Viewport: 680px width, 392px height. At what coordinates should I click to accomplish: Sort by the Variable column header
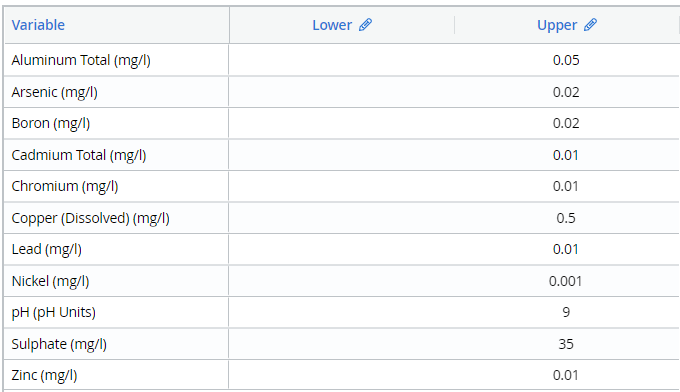38,25
